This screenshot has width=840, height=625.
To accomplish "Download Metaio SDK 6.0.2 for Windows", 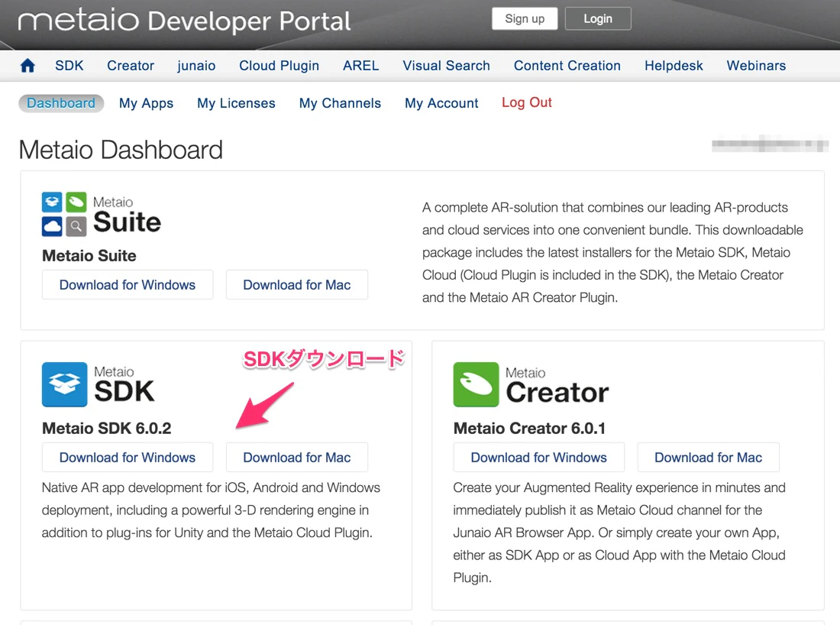I will 128,457.
